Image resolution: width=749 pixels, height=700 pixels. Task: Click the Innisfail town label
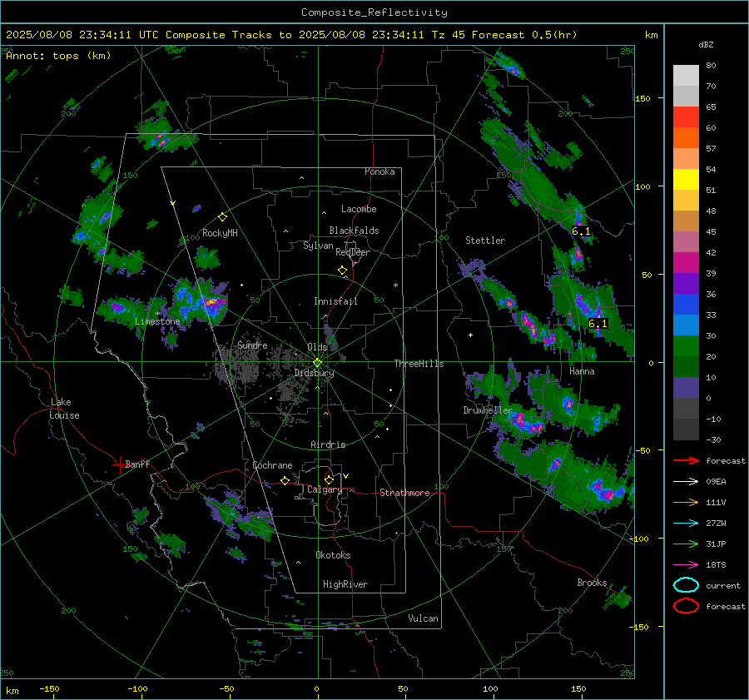pyautogui.click(x=335, y=301)
